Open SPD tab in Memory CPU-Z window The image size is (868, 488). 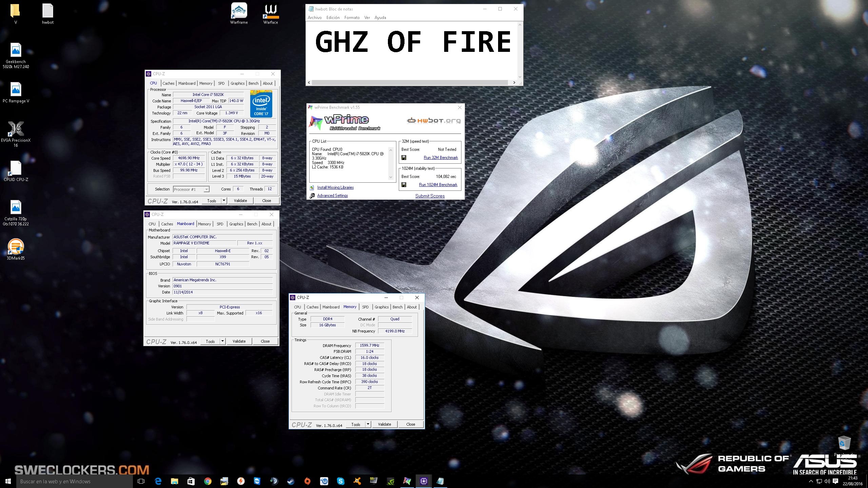pos(365,307)
